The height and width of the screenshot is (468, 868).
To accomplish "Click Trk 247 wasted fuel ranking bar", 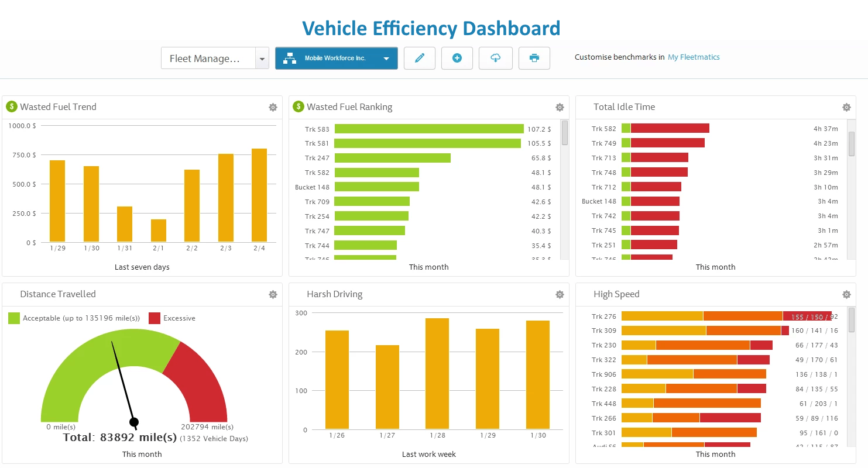I will [393, 158].
